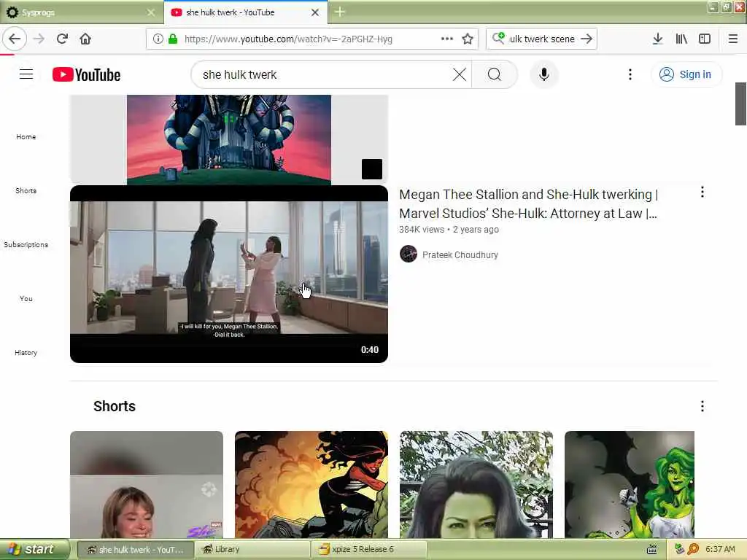The image size is (747, 560).
Task: Switch to she hulk twerk taskbar item
Action: 136,550
